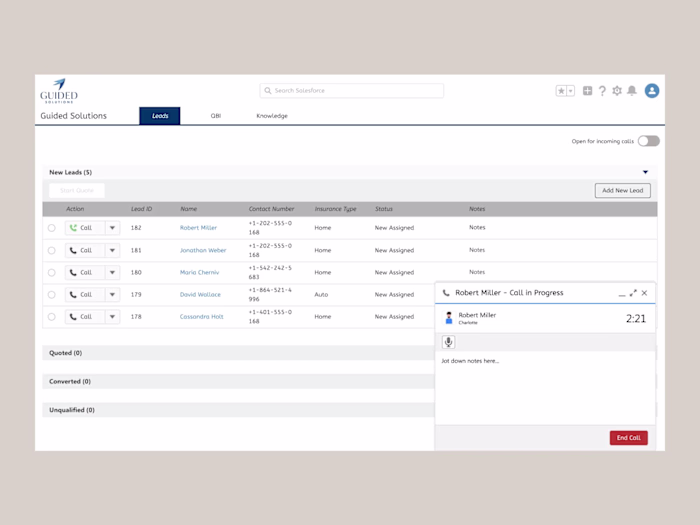Viewport: 700px width, 525px height.
Task: Call lead 180 Maria Cherniv
Action: pos(85,272)
